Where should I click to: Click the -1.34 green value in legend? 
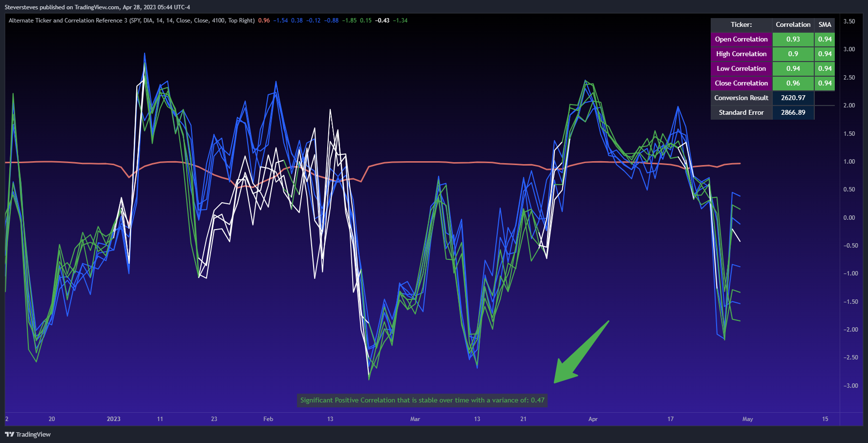pos(400,21)
